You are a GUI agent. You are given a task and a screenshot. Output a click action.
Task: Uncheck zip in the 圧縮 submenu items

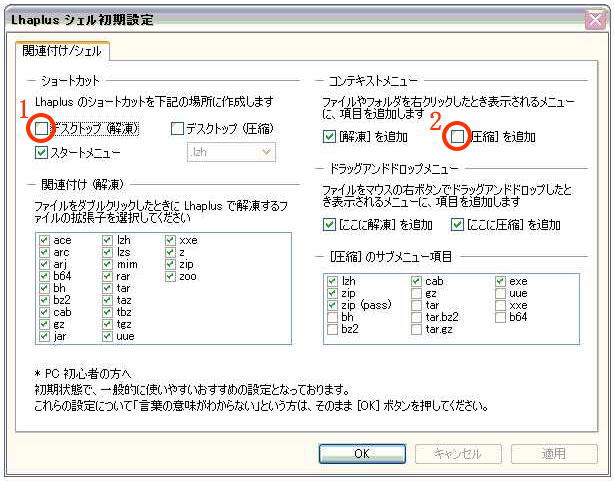(x=332, y=293)
